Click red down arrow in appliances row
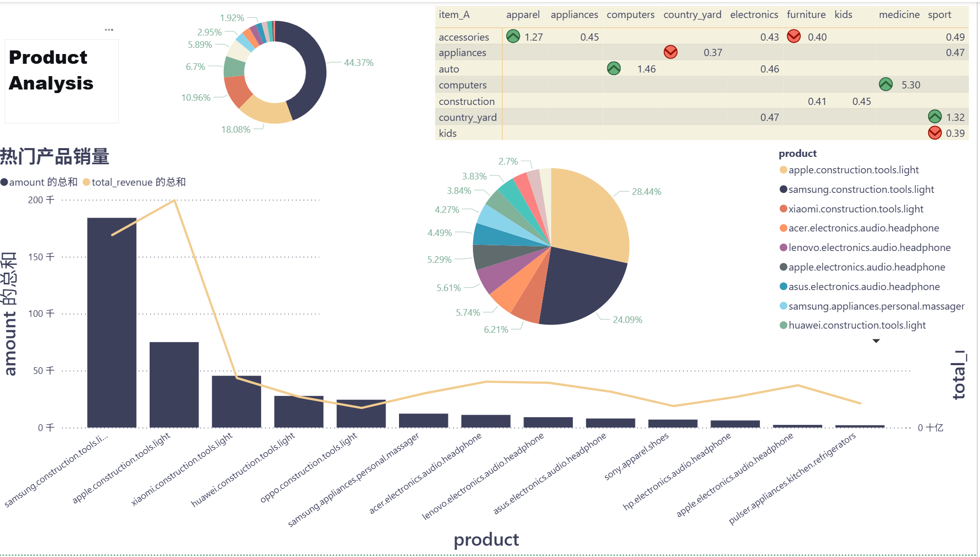 [x=670, y=52]
